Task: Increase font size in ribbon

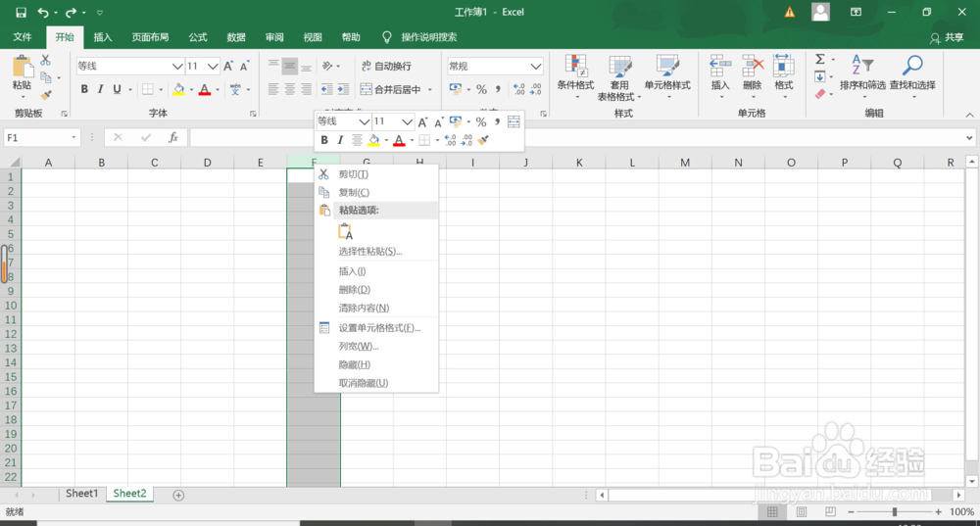Action: click(228, 67)
